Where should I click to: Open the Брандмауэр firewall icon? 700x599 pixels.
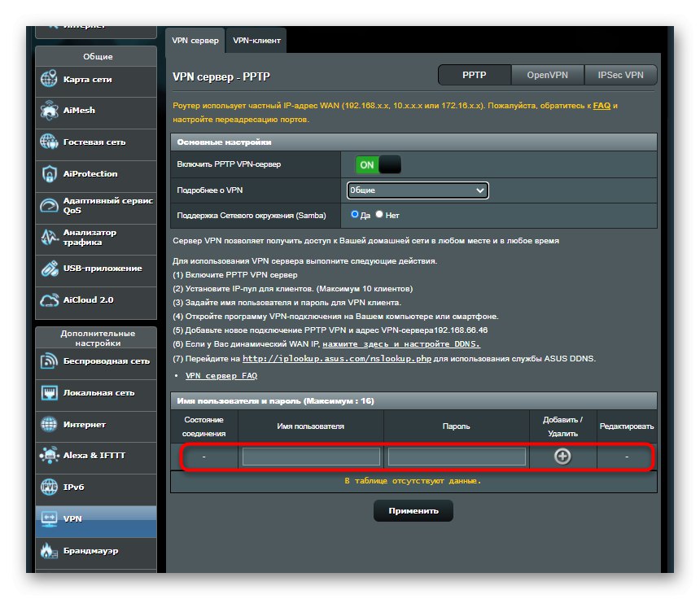click(x=49, y=550)
